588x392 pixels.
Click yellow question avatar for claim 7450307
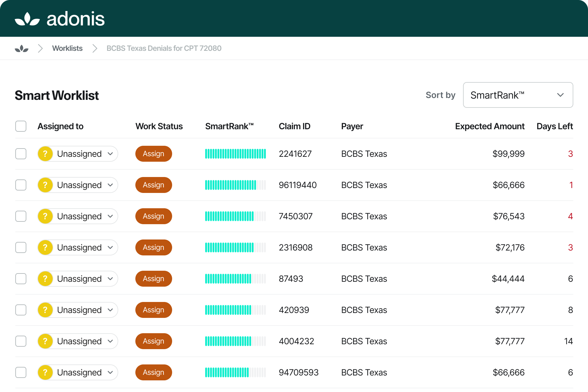[x=45, y=216]
